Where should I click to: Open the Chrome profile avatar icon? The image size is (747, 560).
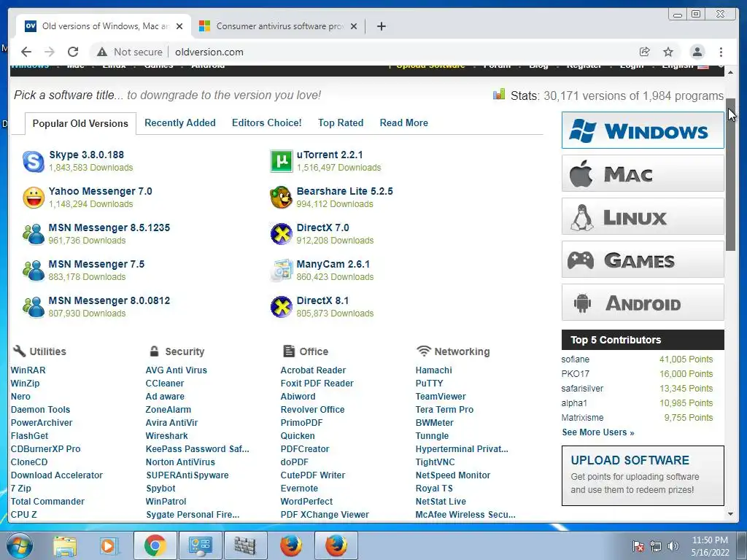click(697, 52)
